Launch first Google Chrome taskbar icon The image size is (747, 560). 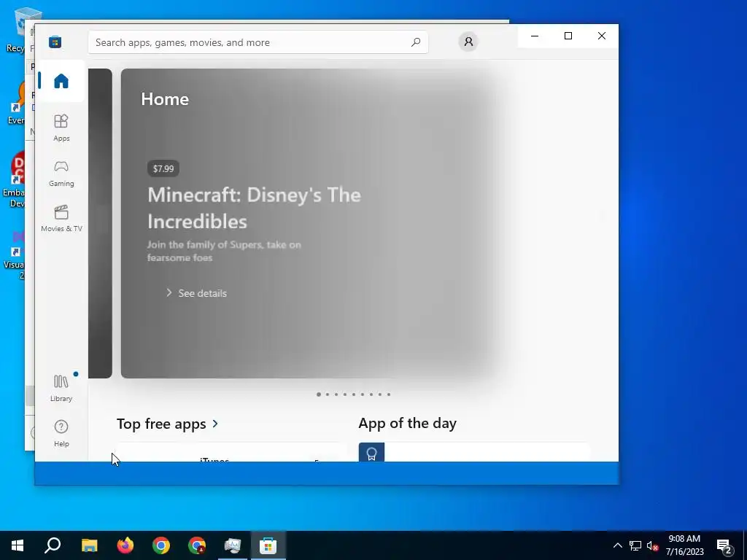161,545
